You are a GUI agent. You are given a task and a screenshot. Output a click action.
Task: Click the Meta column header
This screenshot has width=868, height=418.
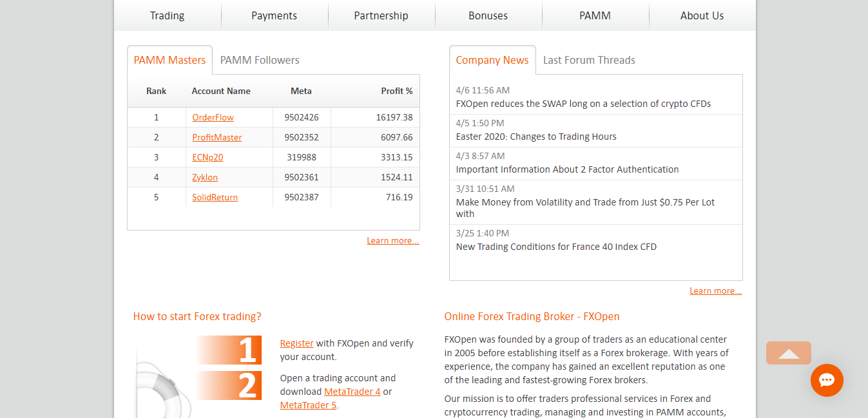pyautogui.click(x=302, y=91)
